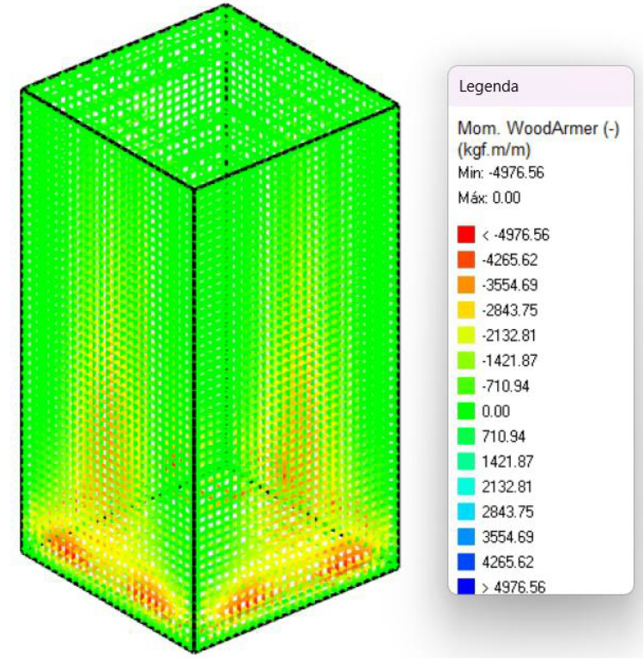The image size is (644, 659).
Task: Click the 2843.75 legend value text
Action: click(x=507, y=512)
